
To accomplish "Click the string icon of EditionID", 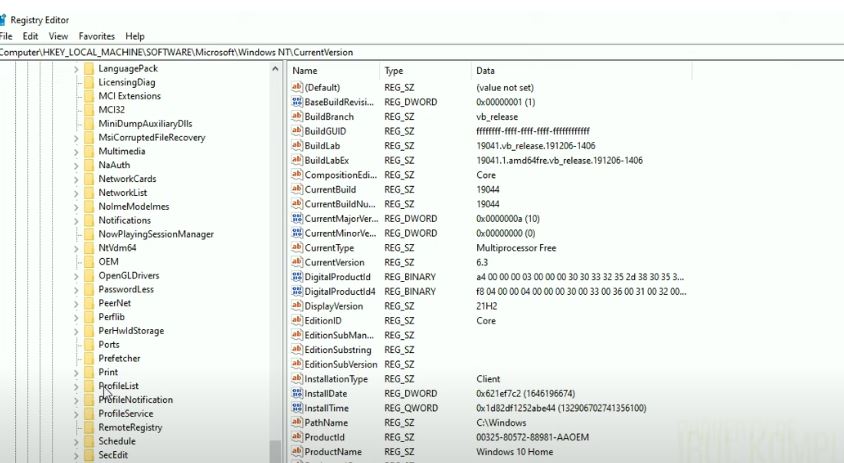I will coord(297,320).
